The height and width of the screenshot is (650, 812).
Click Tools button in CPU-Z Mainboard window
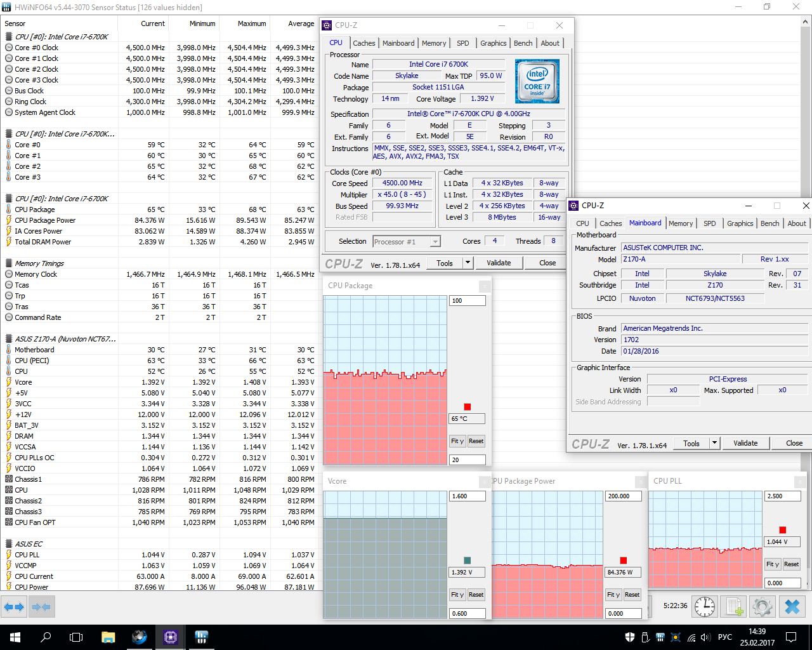click(x=691, y=443)
